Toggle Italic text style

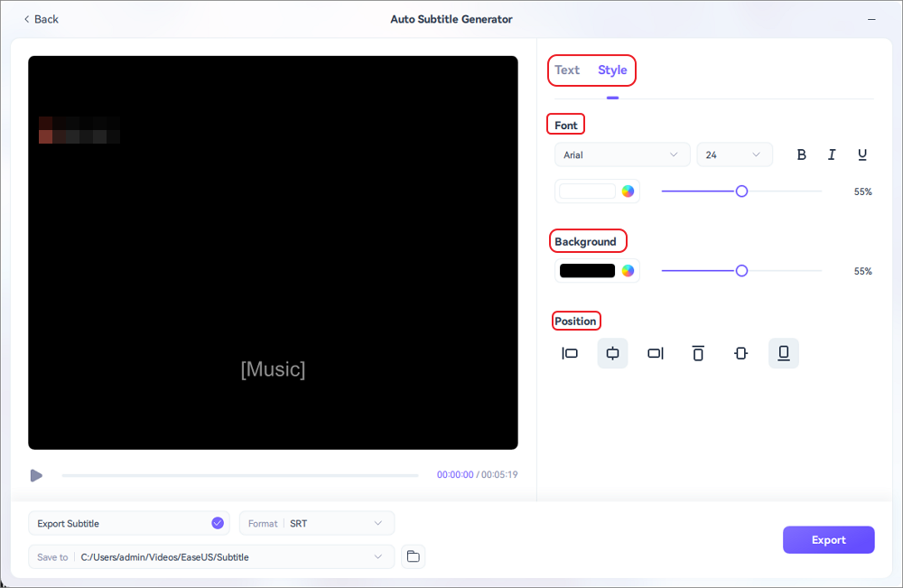tap(832, 155)
